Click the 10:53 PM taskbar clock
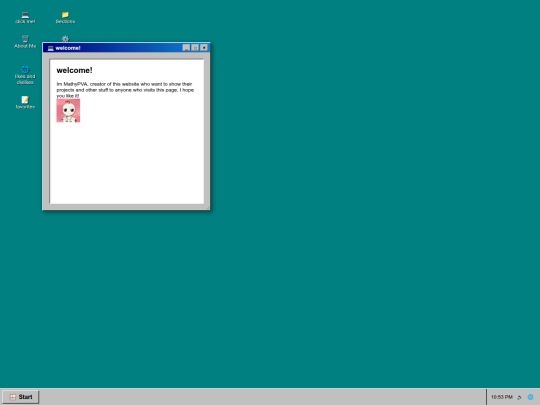 [x=501, y=397]
